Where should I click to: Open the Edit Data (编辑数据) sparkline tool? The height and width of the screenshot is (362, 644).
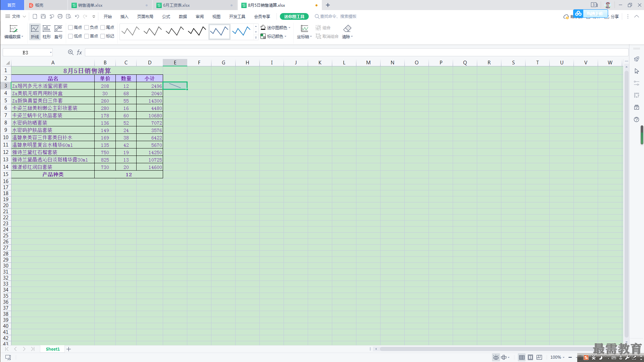click(13, 32)
